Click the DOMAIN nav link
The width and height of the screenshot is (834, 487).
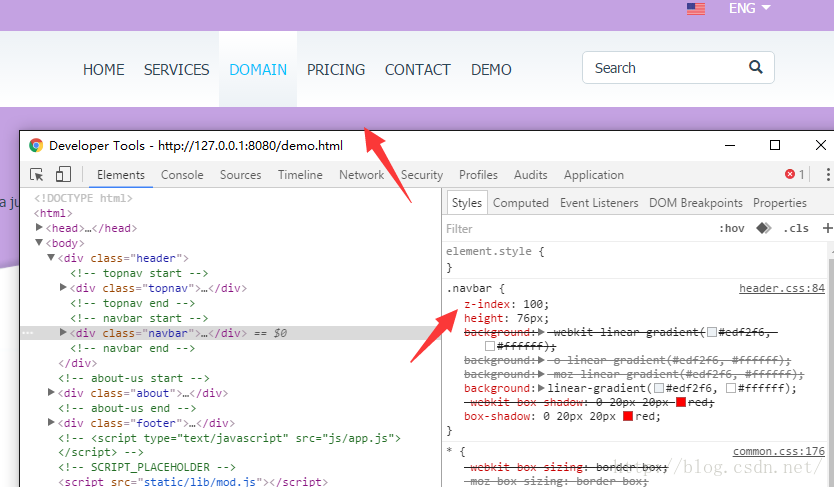click(258, 70)
